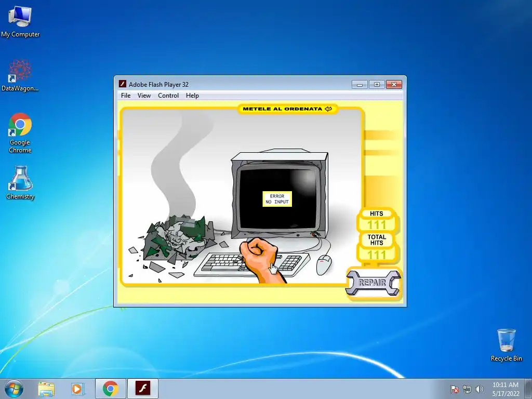532x399 pixels.
Task: Click the network tray icon
Action: [467, 389]
